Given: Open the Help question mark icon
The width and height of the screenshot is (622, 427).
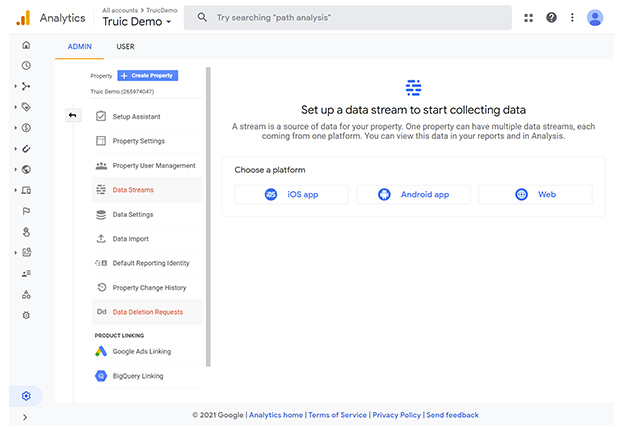Looking at the screenshot, I should click(x=551, y=17).
